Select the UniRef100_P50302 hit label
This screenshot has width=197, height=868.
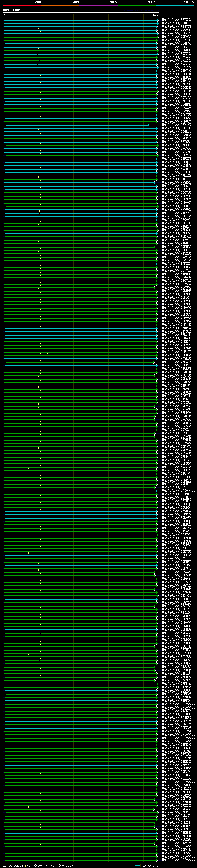pos(177,287)
